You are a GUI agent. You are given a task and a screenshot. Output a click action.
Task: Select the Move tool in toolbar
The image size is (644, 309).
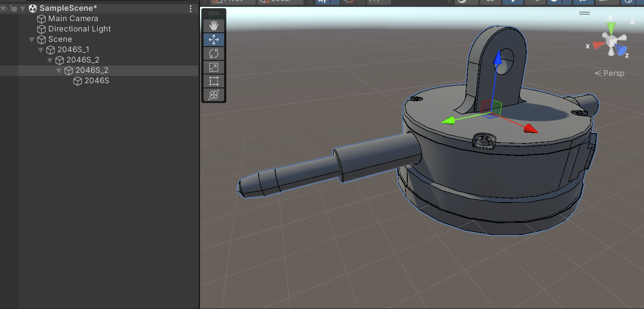click(x=214, y=40)
